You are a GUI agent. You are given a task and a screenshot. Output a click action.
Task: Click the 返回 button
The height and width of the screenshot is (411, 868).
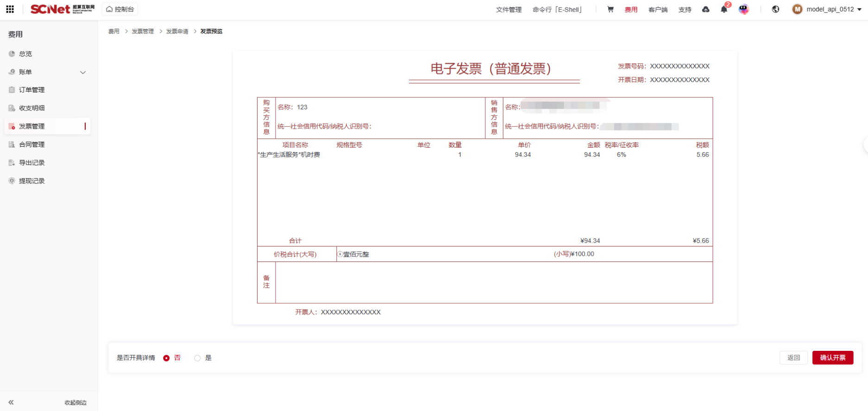pos(793,358)
